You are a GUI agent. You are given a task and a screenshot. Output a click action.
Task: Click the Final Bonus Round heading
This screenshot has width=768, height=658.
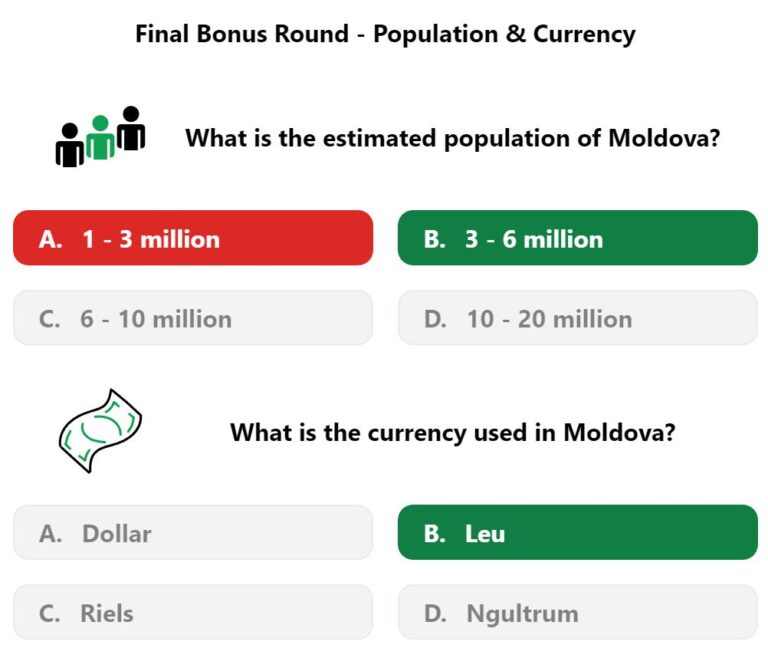click(x=385, y=34)
